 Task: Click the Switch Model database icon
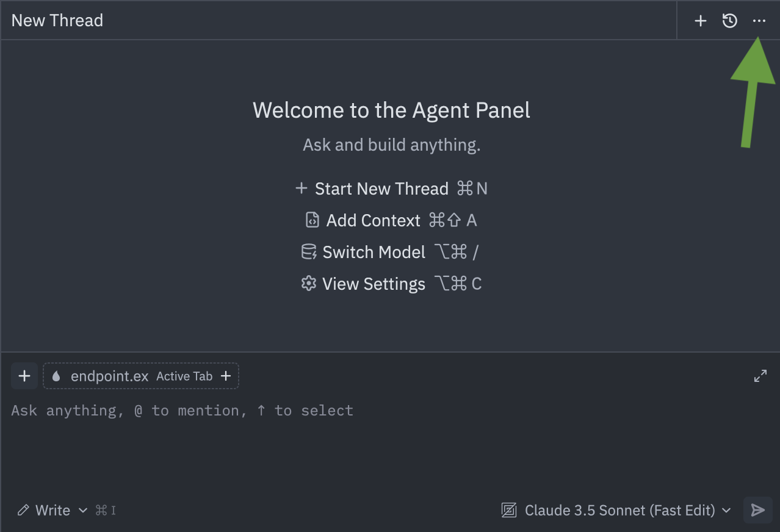[309, 251]
